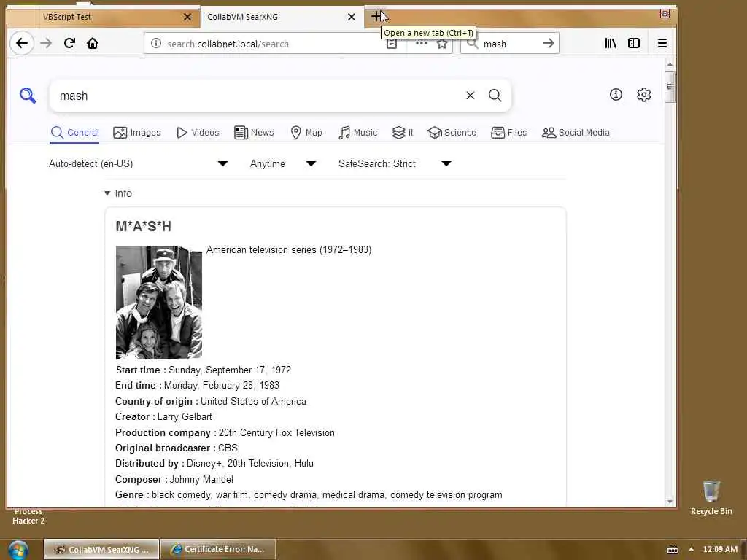Click the on-screen keyboard tray icon

point(672,550)
